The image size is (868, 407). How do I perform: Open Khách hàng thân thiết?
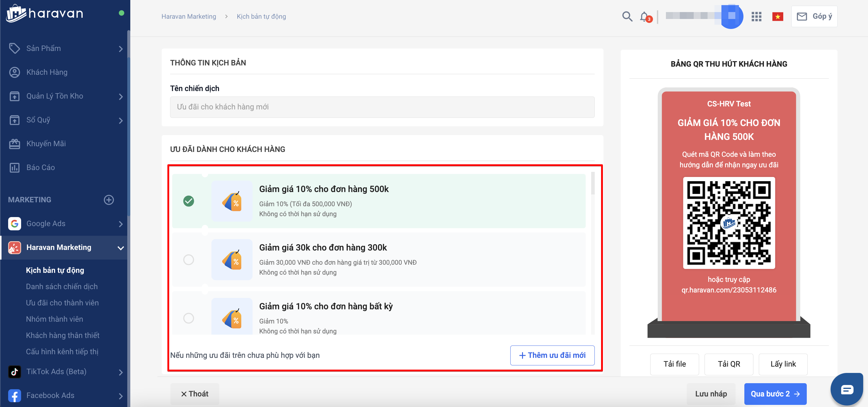[x=63, y=335]
